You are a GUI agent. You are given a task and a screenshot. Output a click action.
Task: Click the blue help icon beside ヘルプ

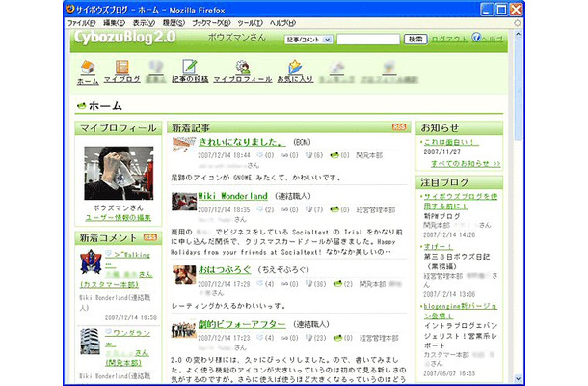476,37
